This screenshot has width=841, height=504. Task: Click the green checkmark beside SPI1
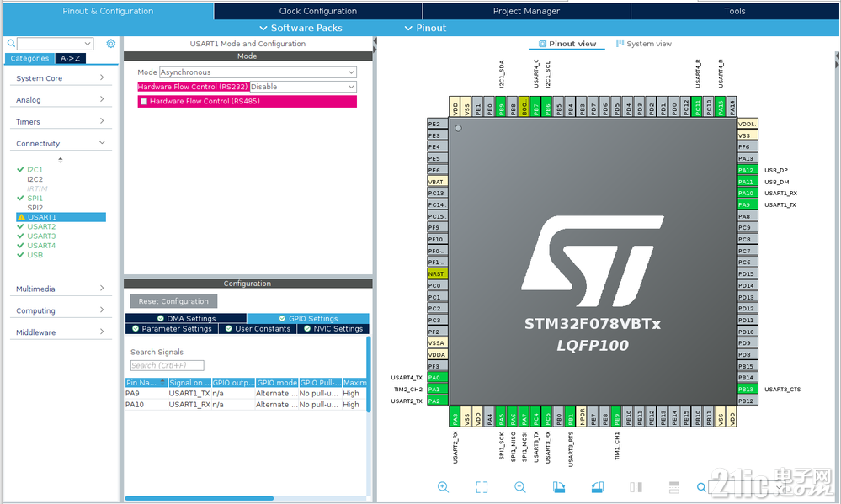click(20, 198)
